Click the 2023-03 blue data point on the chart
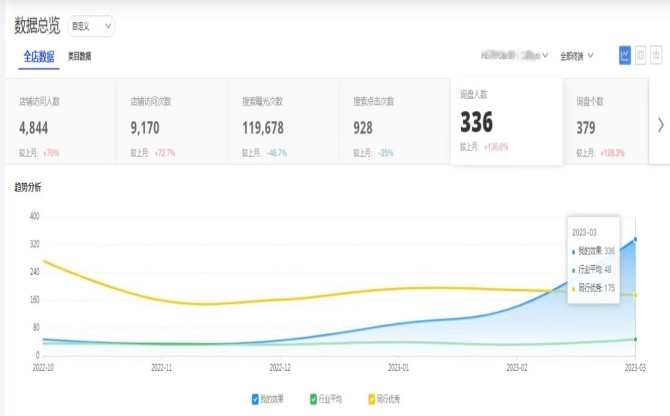The width and height of the screenshot is (670, 416). coord(635,240)
